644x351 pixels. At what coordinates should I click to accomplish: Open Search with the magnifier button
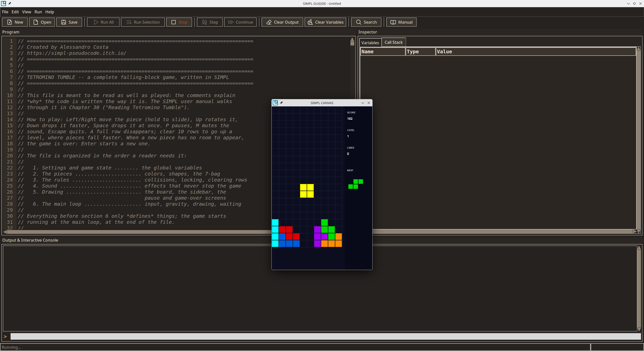[x=366, y=22]
